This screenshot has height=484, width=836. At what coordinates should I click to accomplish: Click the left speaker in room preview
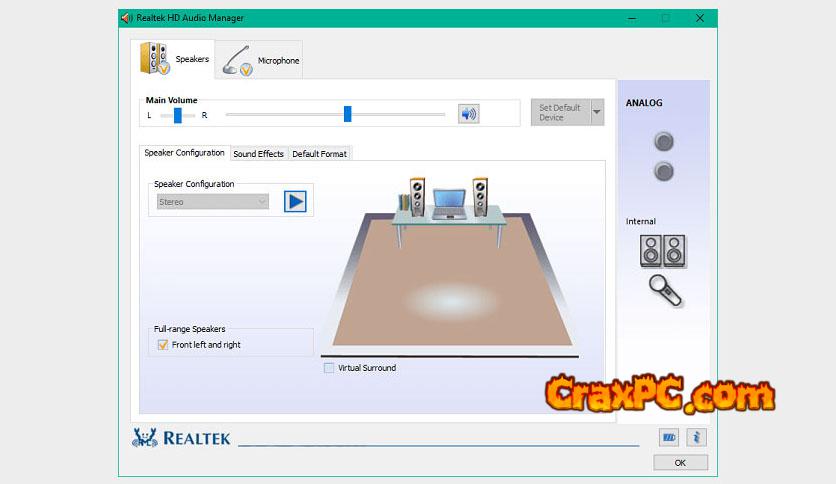pos(417,197)
